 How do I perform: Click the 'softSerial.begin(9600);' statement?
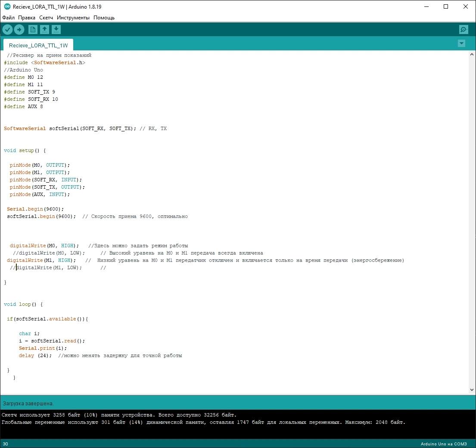click(42, 216)
